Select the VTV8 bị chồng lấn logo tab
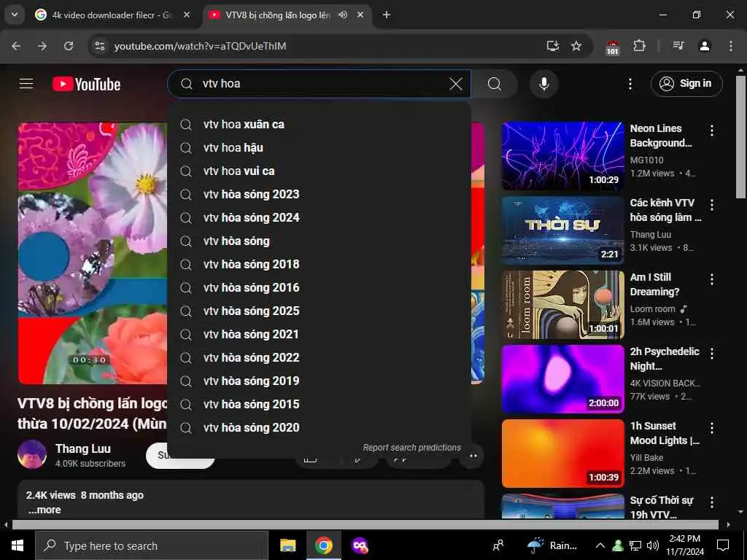The image size is (747, 560). point(278,15)
